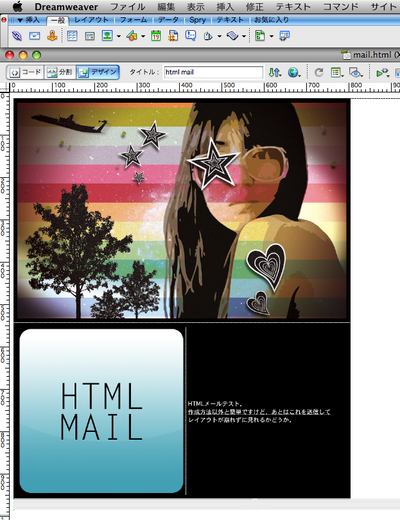This screenshot has width=400, height=520.
Task: Open the Script options dropdown arrow
Action: click(244, 36)
